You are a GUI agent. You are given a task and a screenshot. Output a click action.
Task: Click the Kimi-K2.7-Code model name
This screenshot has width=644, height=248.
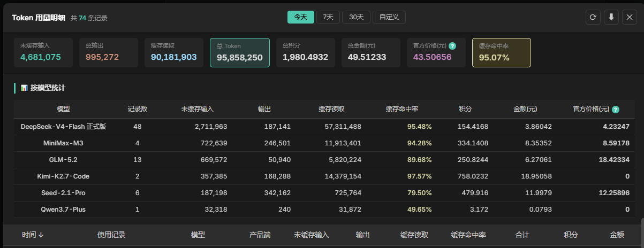[63, 176]
